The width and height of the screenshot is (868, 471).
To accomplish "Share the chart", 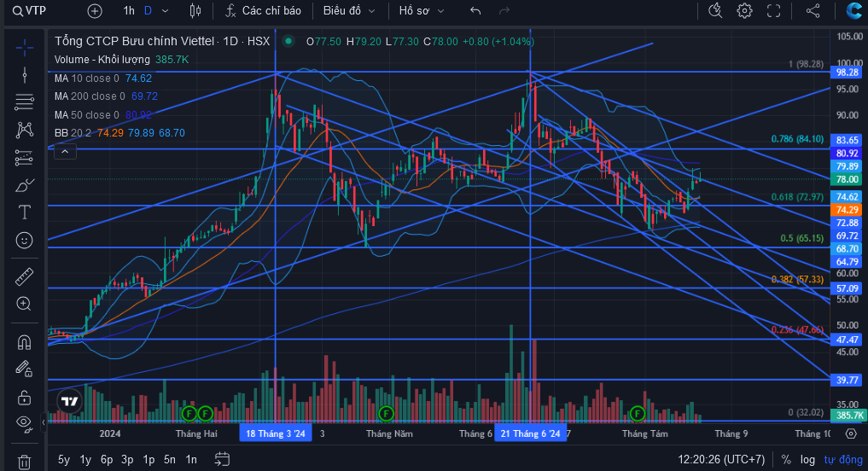I will pos(813,10).
